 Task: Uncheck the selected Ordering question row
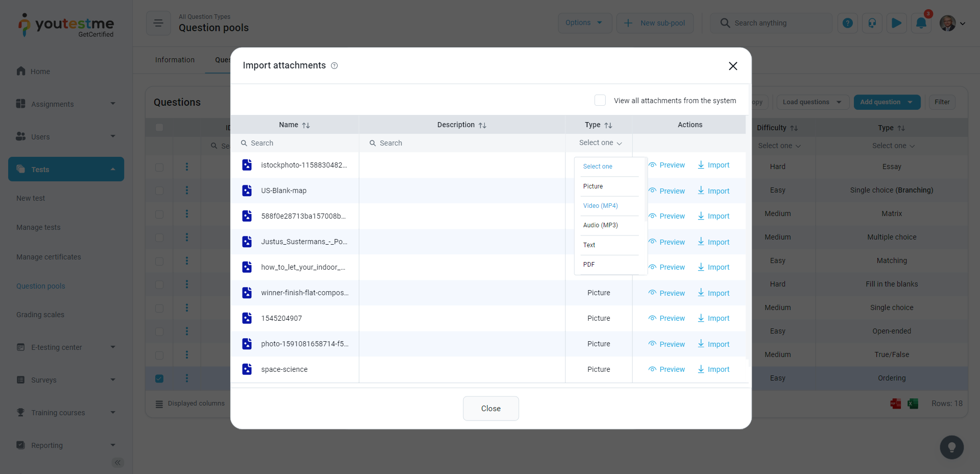pyautogui.click(x=159, y=378)
